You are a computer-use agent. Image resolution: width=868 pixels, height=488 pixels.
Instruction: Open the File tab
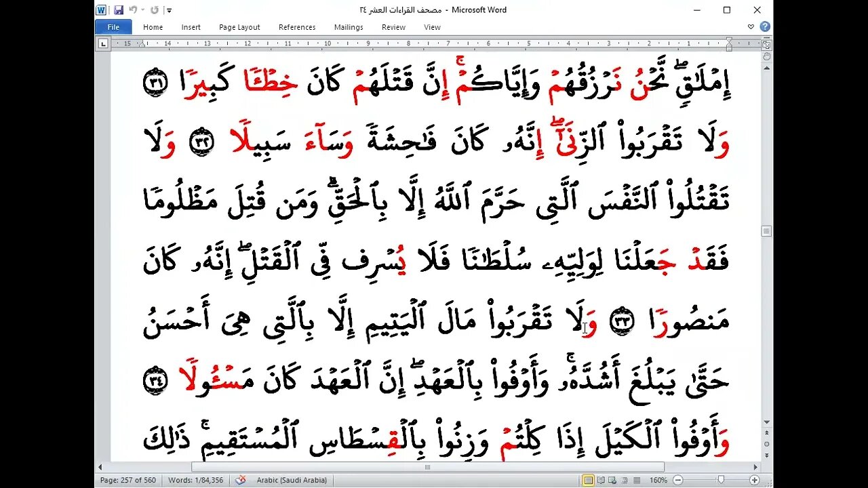113,27
